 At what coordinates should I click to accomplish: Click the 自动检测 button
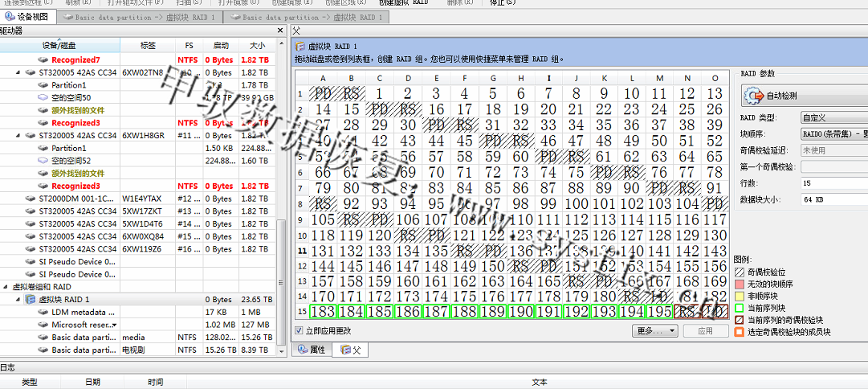coord(805,96)
